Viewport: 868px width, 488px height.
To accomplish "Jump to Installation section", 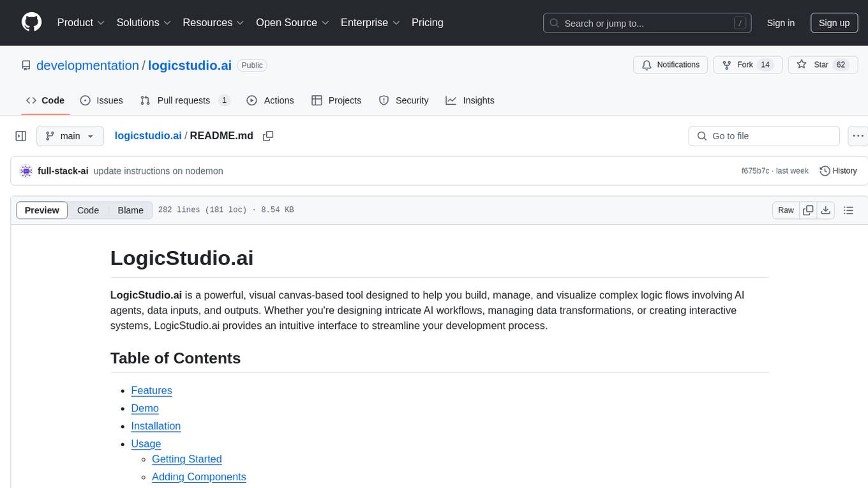I will 156,426.
